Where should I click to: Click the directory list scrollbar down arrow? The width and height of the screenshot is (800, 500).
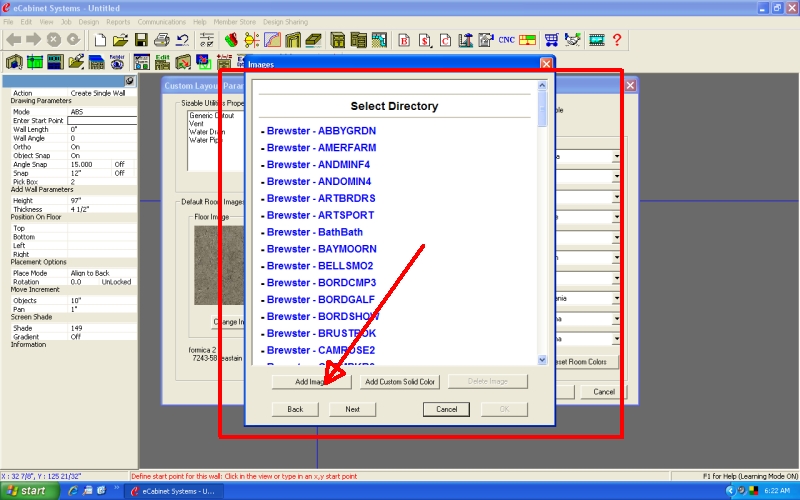click(x=542, y=360)
